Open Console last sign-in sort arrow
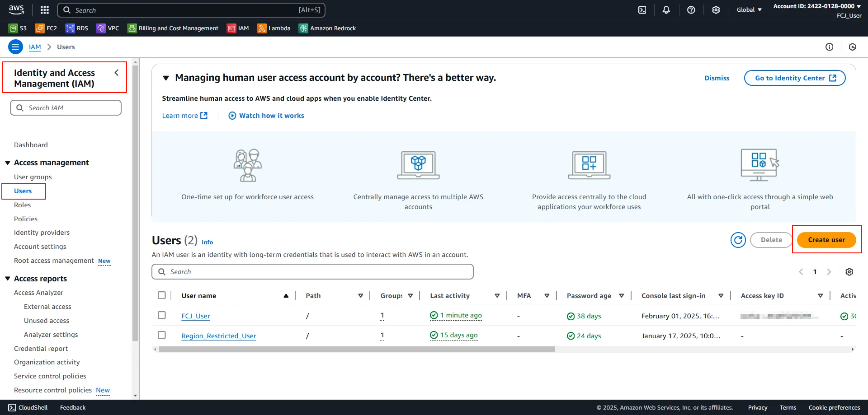Image resolution: width=868 pixels, height=415 pixels. tap(721, 296)
